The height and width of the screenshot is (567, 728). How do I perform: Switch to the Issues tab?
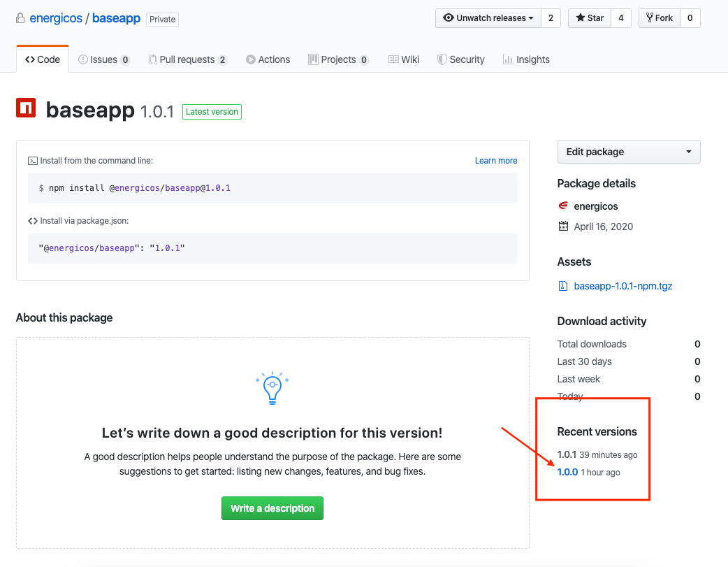104,59
